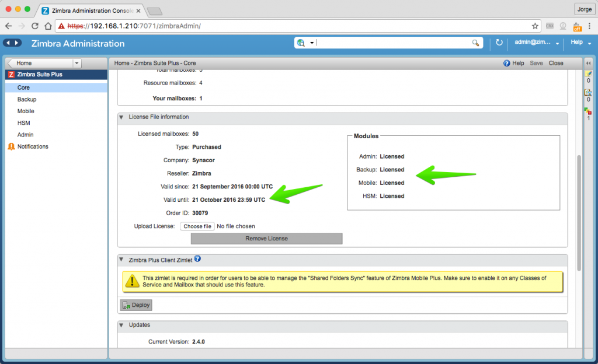Screen dimensions: 598x364
Task: Collapse the Updates section
Action: 121,325
